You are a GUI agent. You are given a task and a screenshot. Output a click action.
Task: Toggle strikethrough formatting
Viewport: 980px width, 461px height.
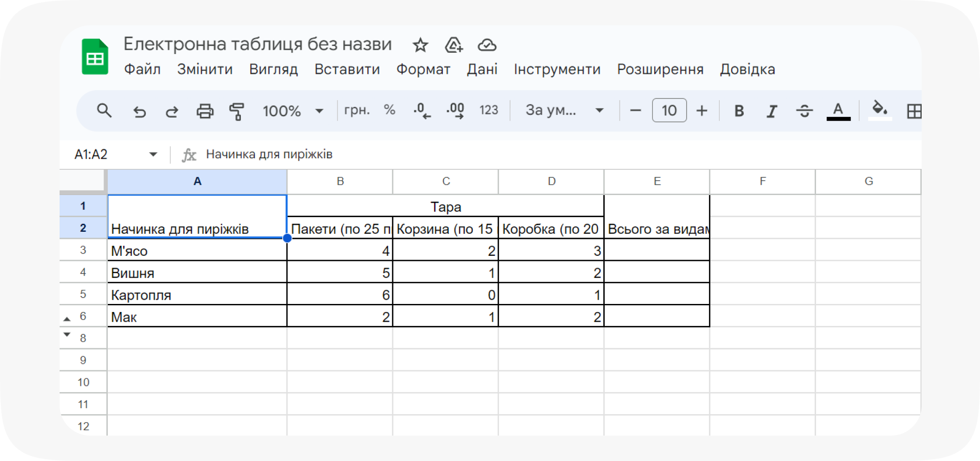pos(804,111)
